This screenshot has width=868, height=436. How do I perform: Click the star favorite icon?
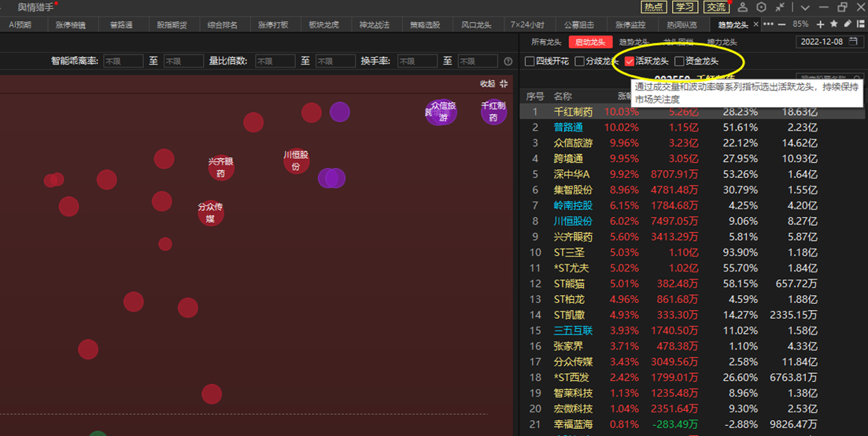(x=834, y=24)
